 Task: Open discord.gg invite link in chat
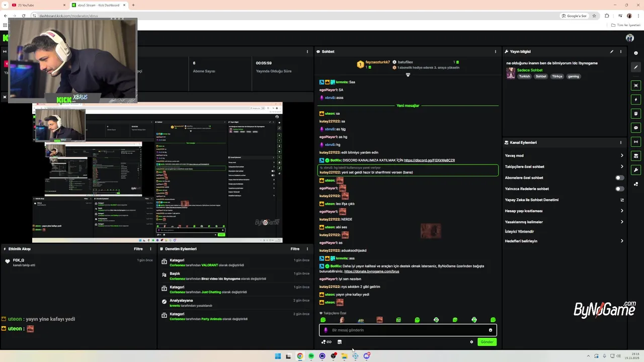coord(429,160)
